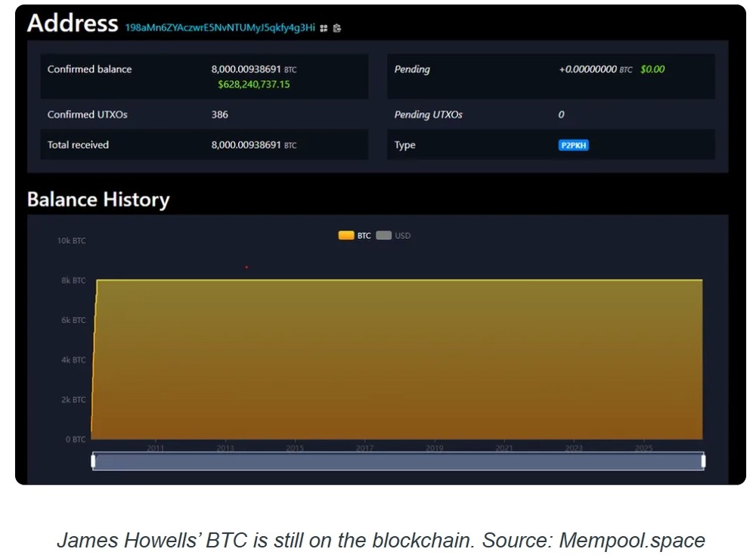Grab the left handle of the chart range slider
The image size is (756, 555).
93,461
